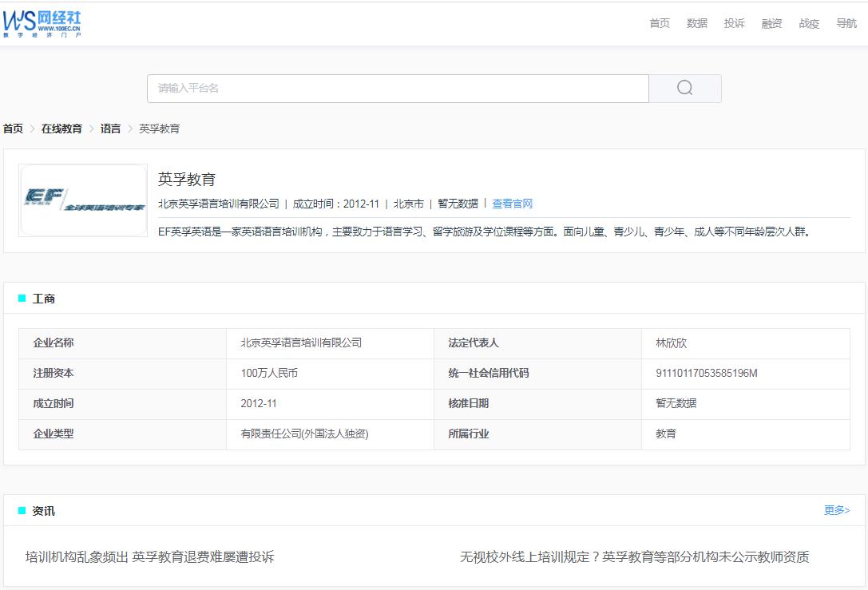This screenshot has width=868, height=590.
Task: Open the 数据 navigation item
Action: pyautogui.click(x=696, y=23)
